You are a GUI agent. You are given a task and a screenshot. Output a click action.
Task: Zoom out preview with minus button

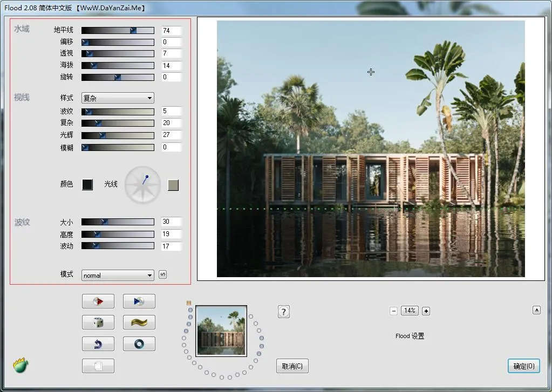pyautogui.click(x=393, y=311)
